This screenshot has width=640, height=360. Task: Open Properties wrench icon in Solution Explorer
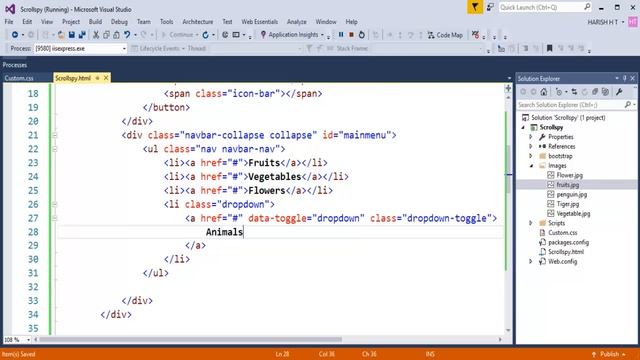[619, 92]
